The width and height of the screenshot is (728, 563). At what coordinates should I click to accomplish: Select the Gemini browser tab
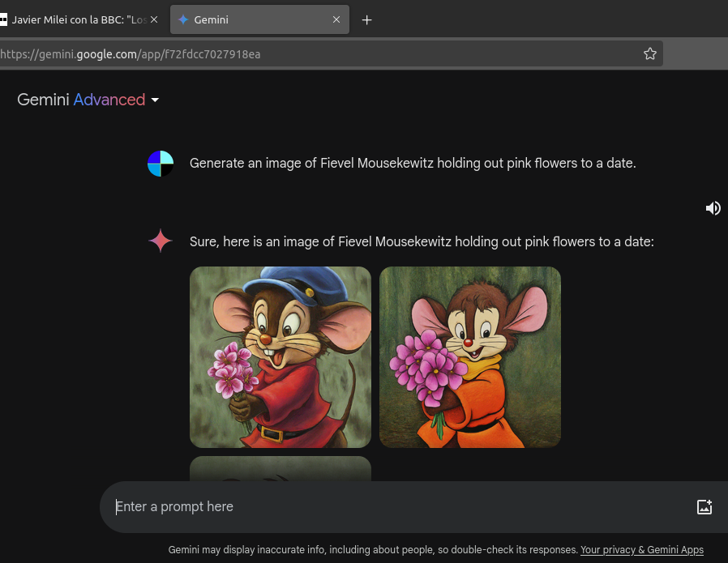point(259,19)
